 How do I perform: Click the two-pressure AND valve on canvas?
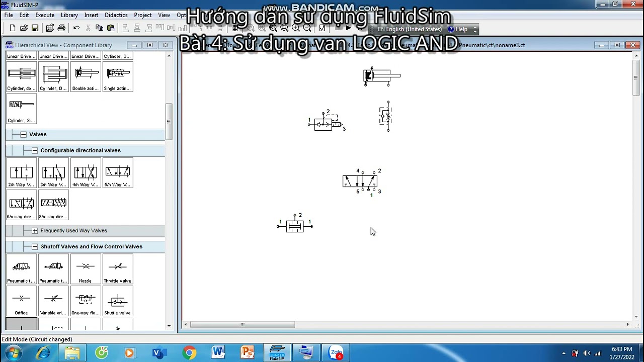[295, 226]
